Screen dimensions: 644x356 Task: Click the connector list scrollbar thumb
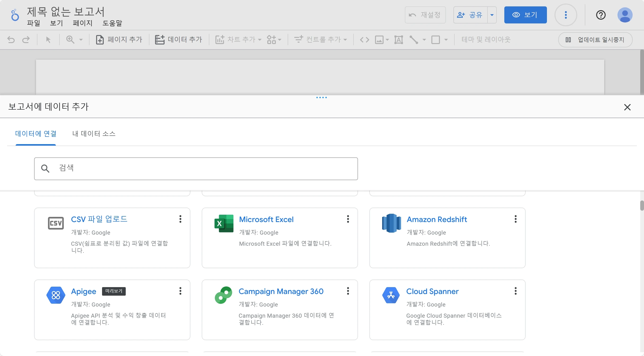[x=642, y=205]
